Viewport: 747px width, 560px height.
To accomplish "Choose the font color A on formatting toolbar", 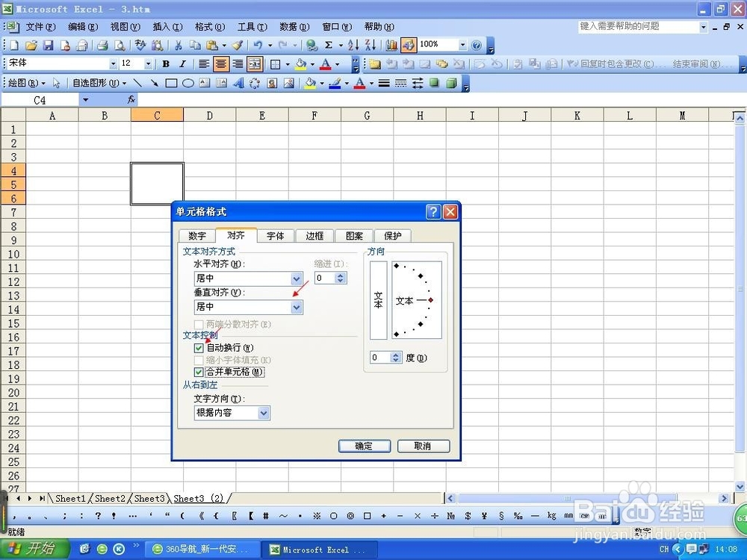I will tap(326, 63).
